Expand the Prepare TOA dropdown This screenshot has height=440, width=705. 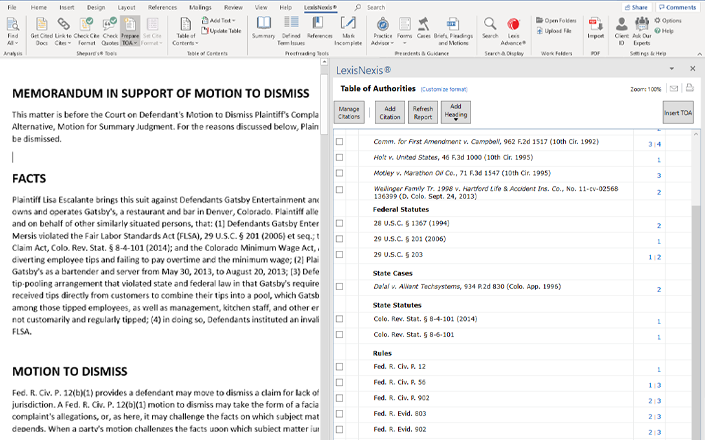click(x=131, y=44)
